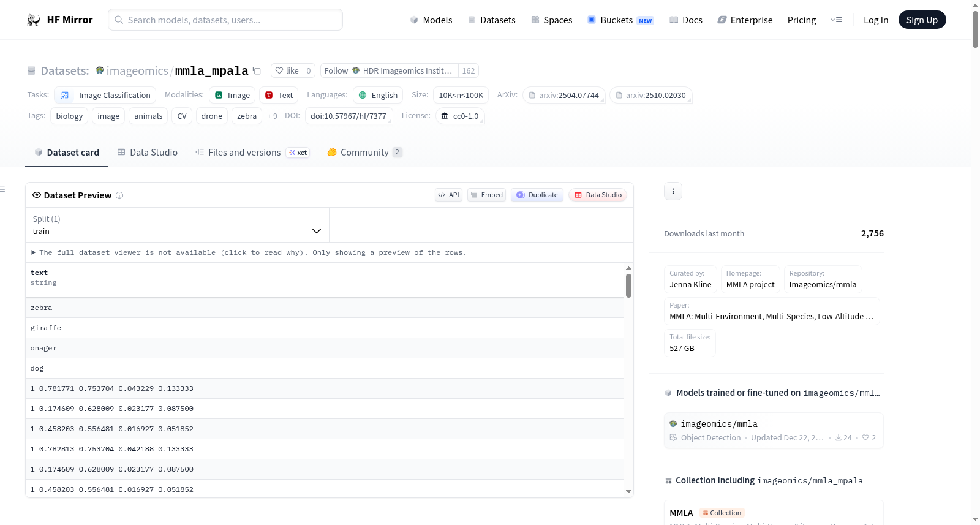Open the Dataset card tab
Image resolution: width=980 pixels, height=525 pixels.
click(x=67, y=153)
